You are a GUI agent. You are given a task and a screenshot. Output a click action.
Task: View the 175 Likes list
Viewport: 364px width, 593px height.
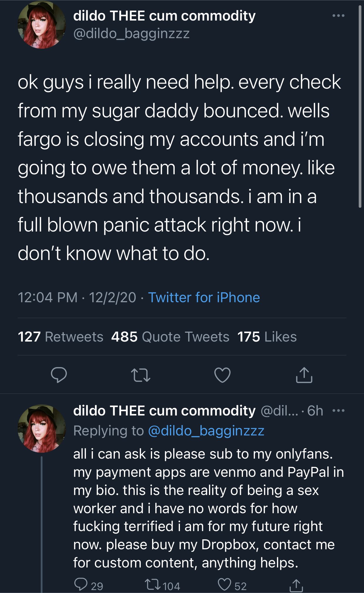point(267,337)
